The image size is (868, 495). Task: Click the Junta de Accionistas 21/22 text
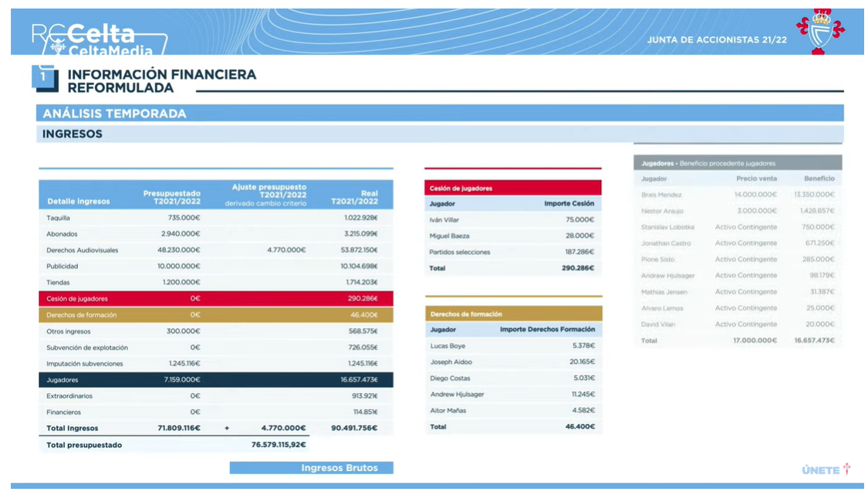pyautogui.click(x=717, y=39)
